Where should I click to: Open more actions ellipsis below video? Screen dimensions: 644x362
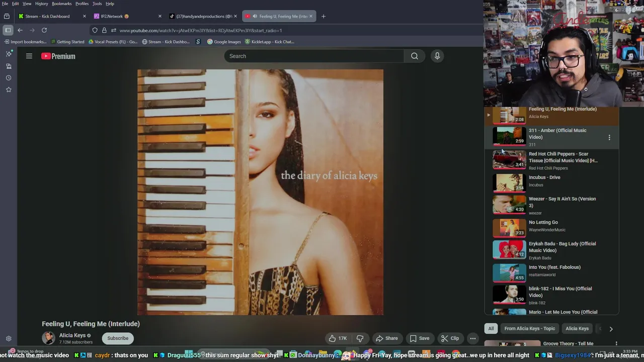click(x=473, y=338)
